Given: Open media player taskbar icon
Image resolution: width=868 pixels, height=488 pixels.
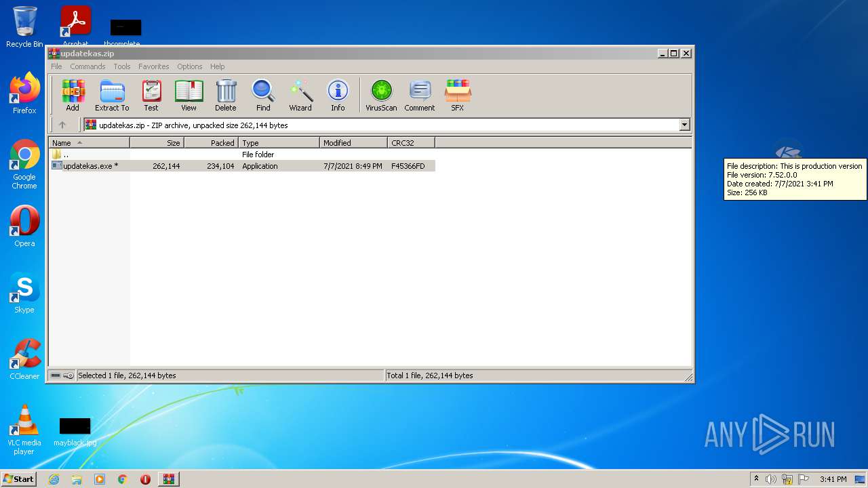Looking at the screenshot, I should [x=100, y=479].
